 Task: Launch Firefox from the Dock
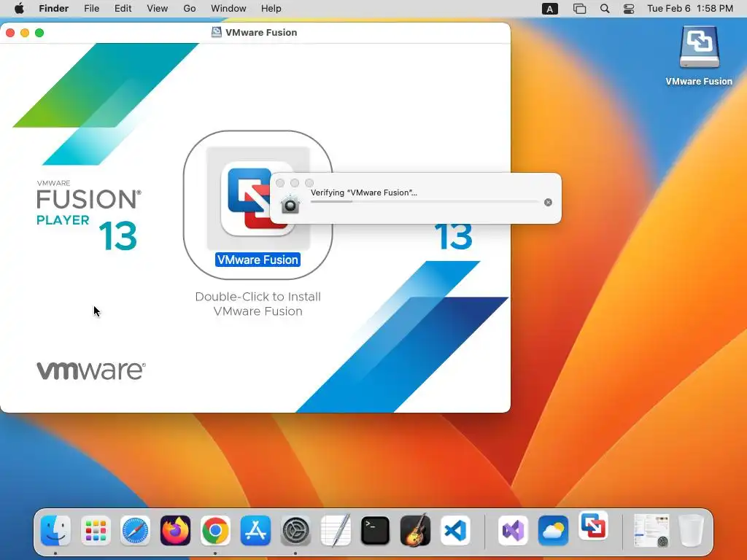[175, 531]
